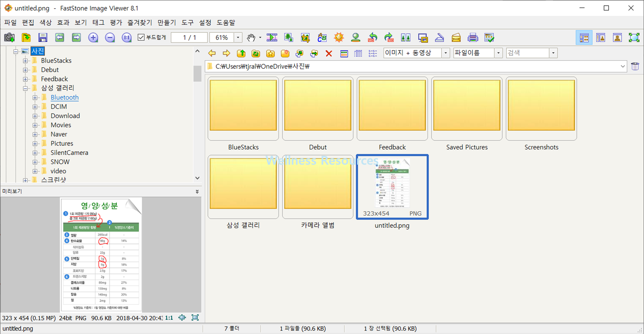Open the 색상 menu
This screenshot has height=334, width=644.
(45, 23)
